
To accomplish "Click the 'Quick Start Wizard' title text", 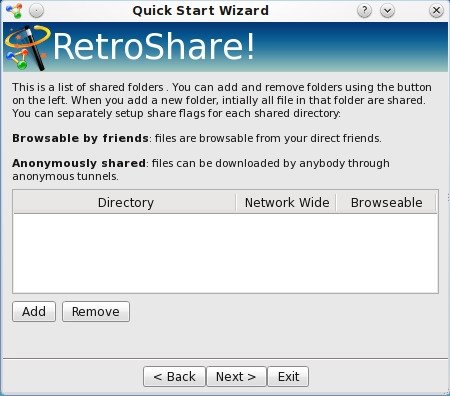I will [201, 11].
